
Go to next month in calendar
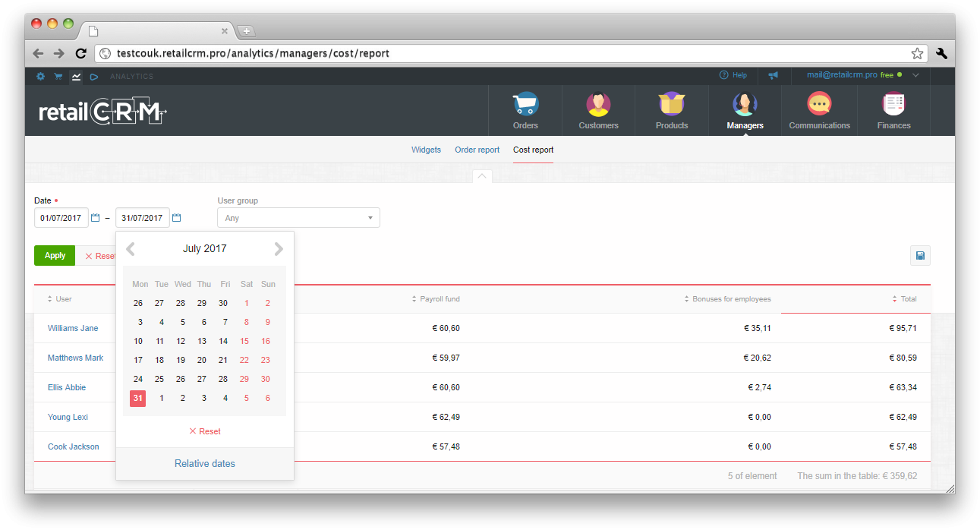[279, 248]
